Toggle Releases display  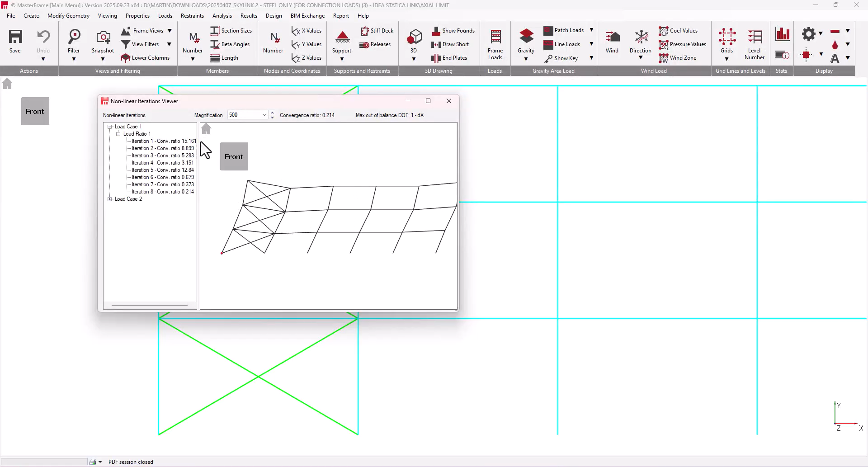[375, 44]
